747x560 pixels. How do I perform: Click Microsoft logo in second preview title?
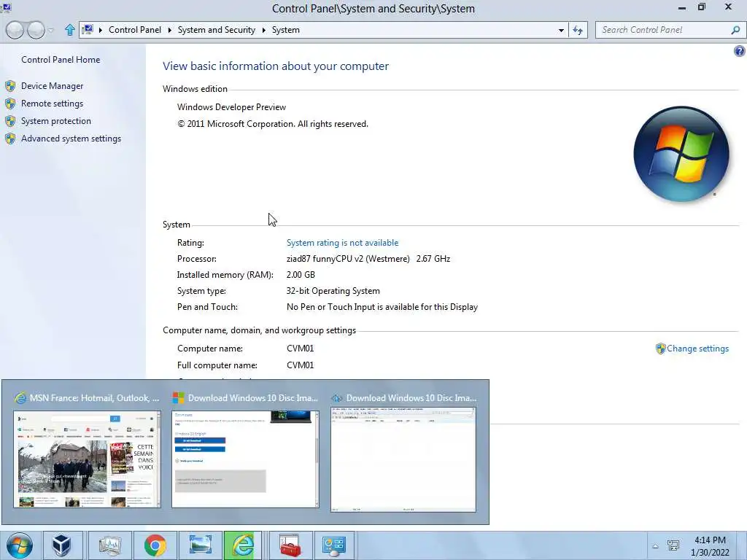click(x=178, y=397)
